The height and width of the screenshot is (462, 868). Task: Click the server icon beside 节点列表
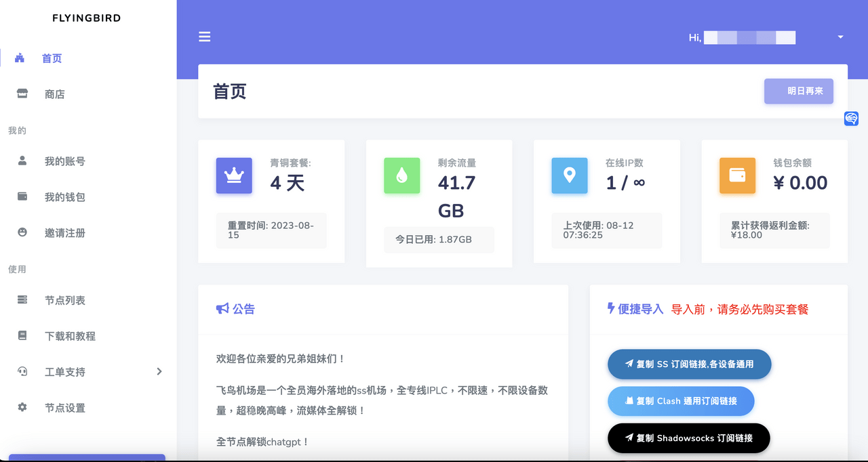[x=22, y=300]
